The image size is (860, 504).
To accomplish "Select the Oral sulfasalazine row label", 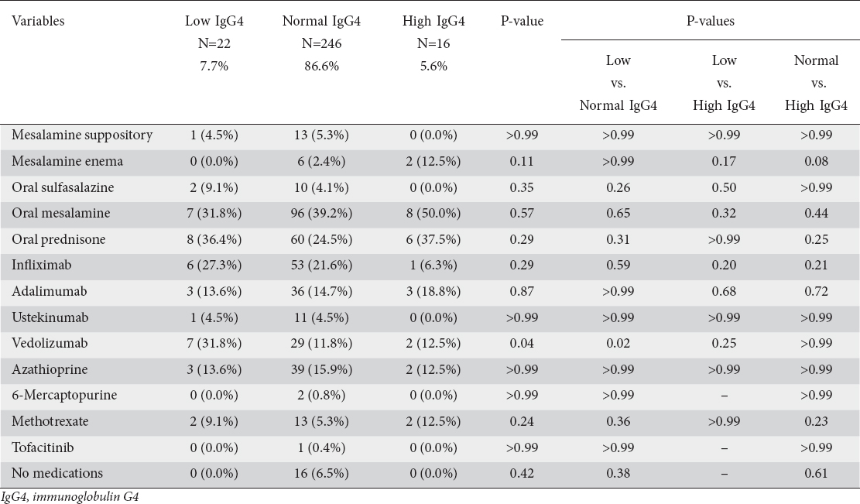I will (63, 187).
